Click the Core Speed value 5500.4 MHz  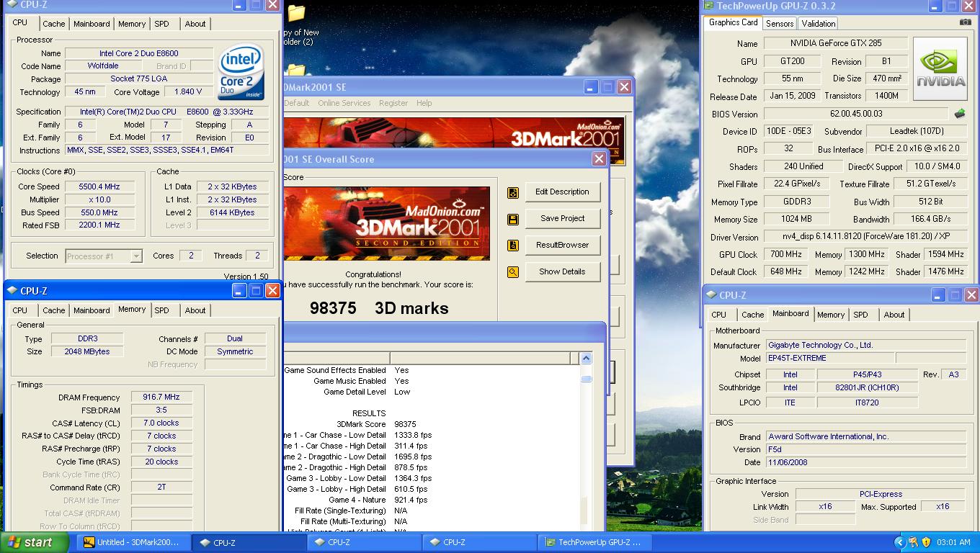click(x=99, y=186)
